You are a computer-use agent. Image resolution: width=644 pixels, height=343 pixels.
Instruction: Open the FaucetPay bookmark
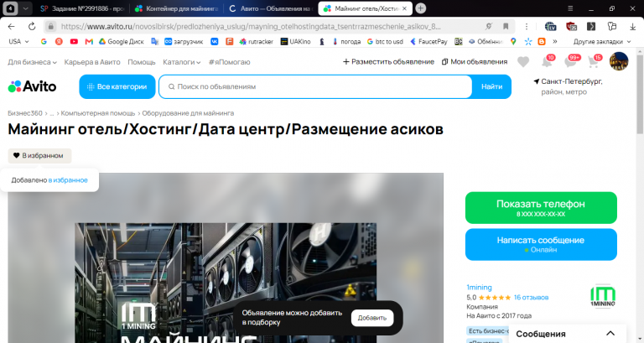coord(428,41)
